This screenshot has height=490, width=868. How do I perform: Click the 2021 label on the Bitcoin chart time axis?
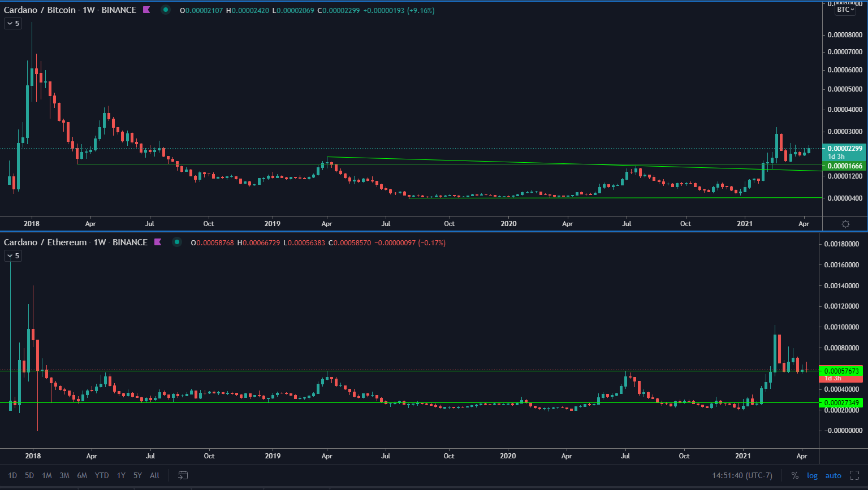click(x=745, y=224)
